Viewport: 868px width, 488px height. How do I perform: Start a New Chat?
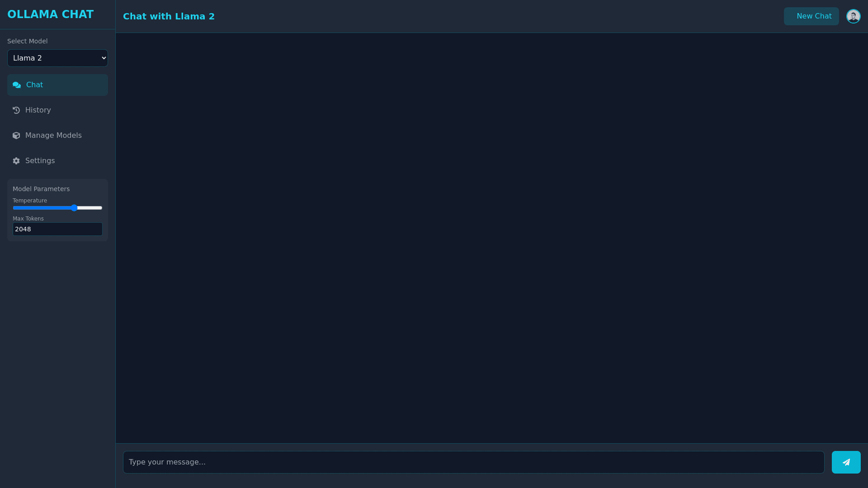pos(811,16)
